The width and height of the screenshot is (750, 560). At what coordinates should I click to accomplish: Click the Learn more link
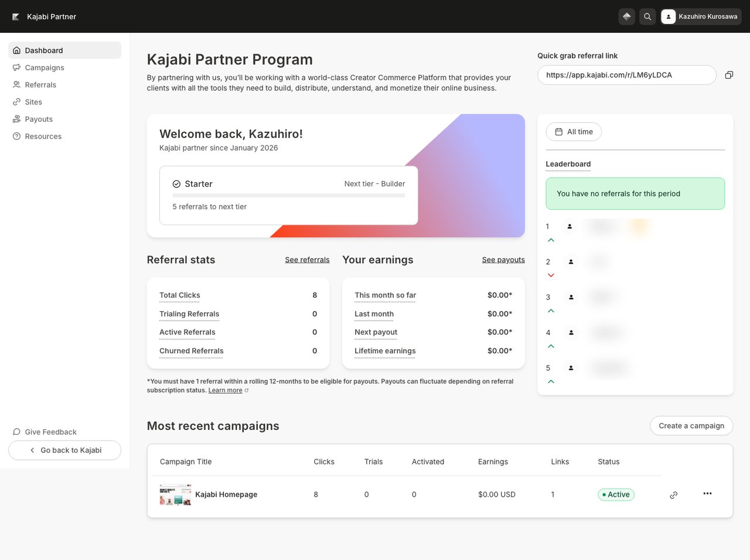225,390
